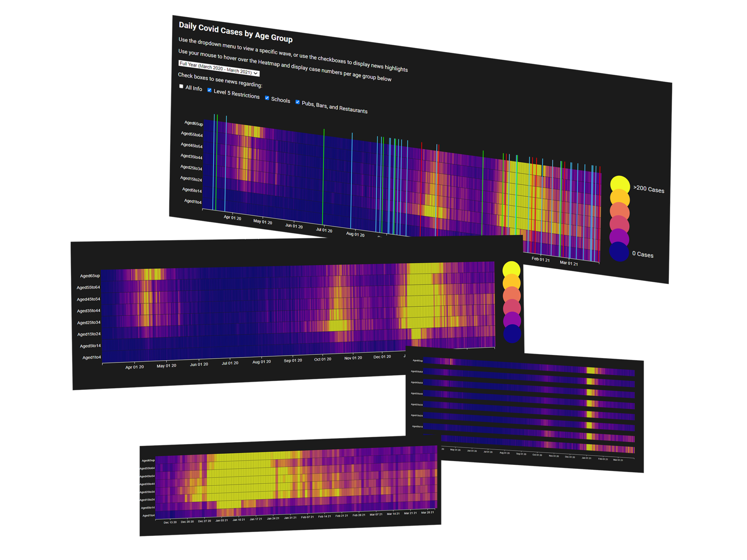
Task: Click the Aged1to4 label in the top heatmap
Action: (193, 201)
